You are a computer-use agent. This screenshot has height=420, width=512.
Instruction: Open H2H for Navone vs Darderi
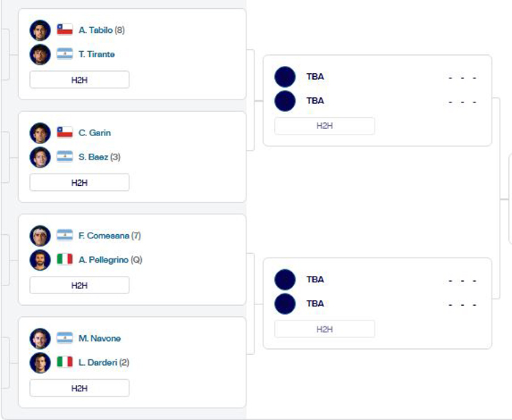tap(79, 388)
